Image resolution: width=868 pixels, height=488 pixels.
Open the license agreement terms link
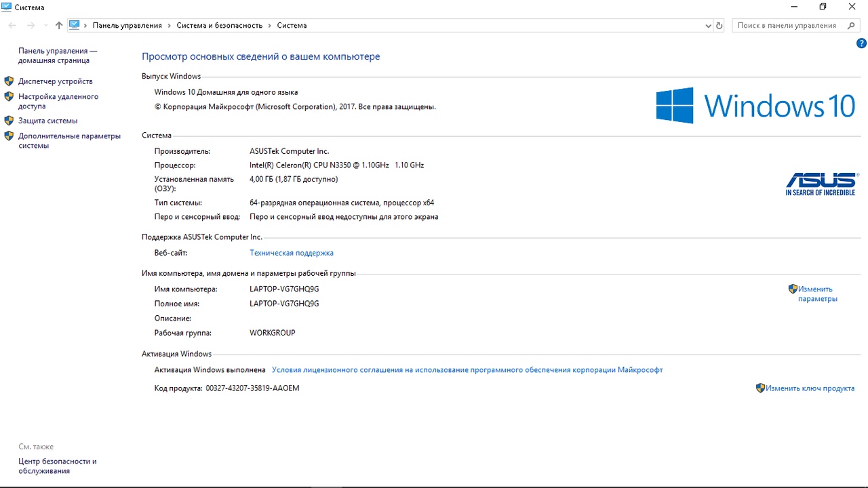[467, 370]
